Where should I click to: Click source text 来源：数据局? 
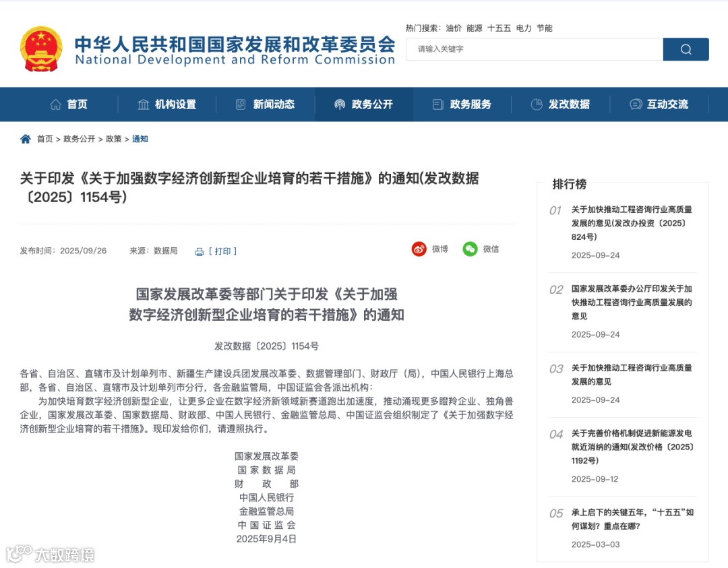click(153, 251)
